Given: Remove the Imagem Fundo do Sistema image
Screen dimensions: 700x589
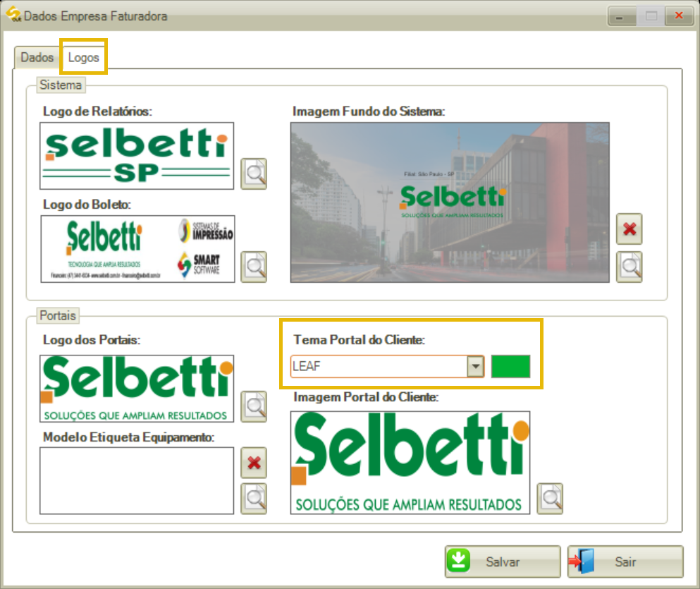Looking at the screenshot, I should coord(629,229).
